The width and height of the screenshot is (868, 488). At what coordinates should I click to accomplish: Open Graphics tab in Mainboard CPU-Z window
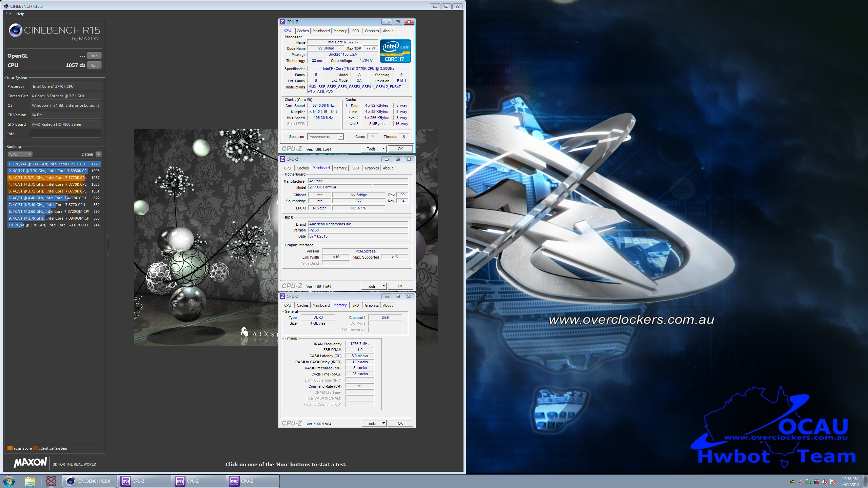point(372,168)
